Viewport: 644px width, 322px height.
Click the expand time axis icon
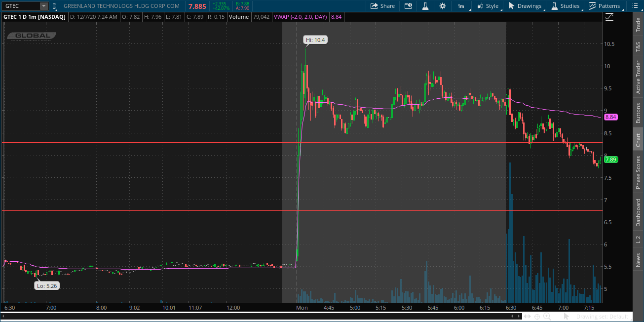[x=529, y=316]
